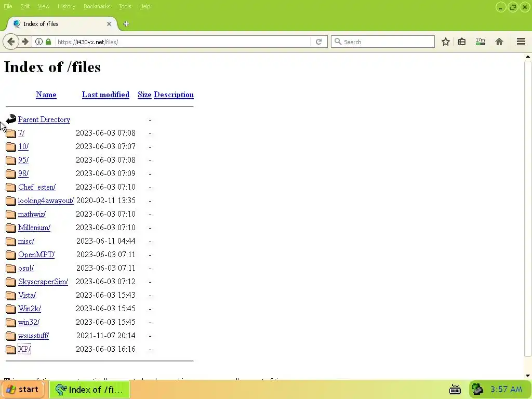Show bookmarks list icon in toolbar
532x399 pixels.
(x=462, y=42)
